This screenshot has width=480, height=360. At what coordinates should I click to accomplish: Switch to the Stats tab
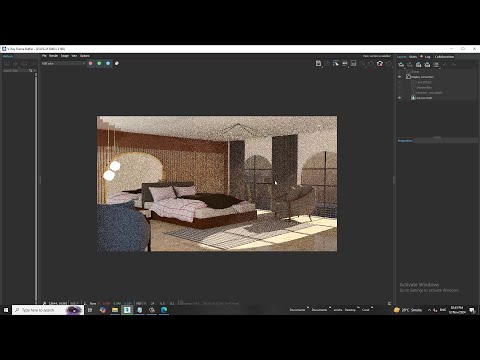tap(413, 57)
